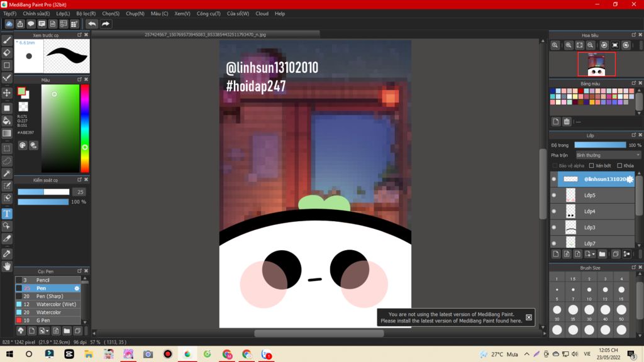
Task: Open Chỉnh sửa(E) menu
Action: [36, 14]
